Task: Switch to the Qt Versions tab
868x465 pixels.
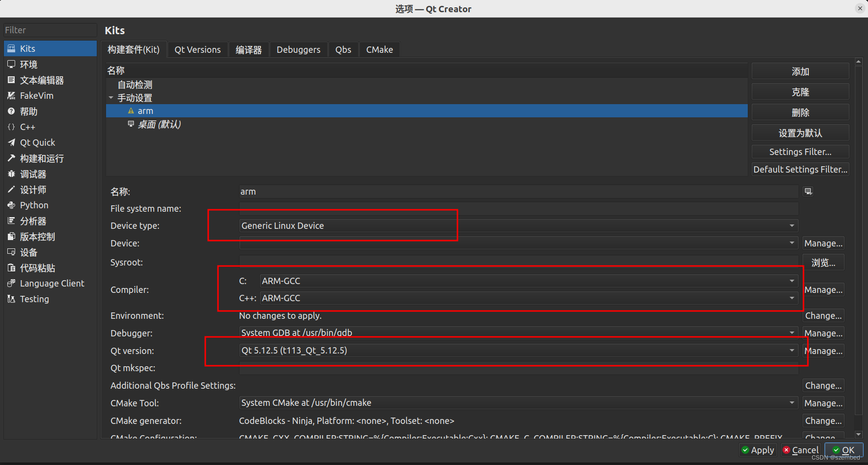Action: [x=197, y=49]
